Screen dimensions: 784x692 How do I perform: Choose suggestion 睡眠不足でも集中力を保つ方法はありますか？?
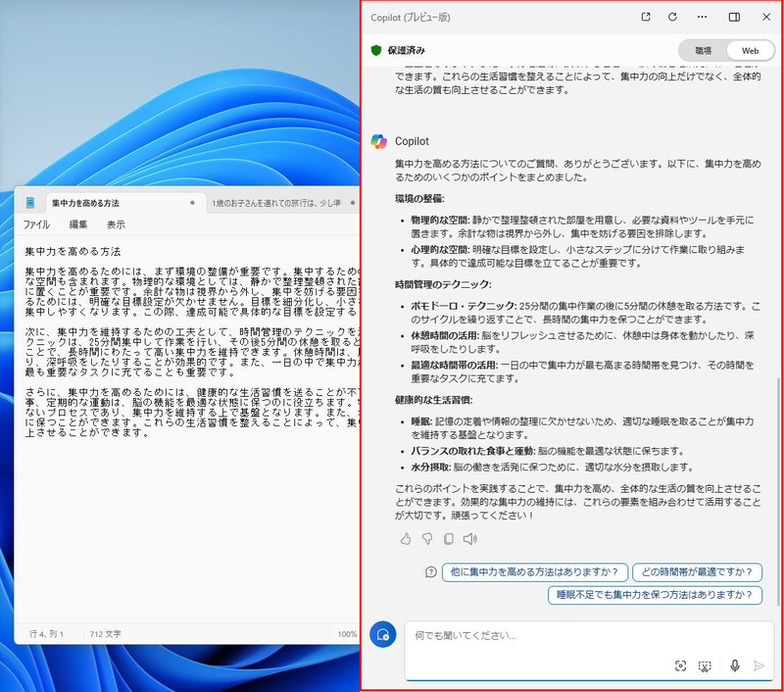pyautogui.click(x=655, y=595)
